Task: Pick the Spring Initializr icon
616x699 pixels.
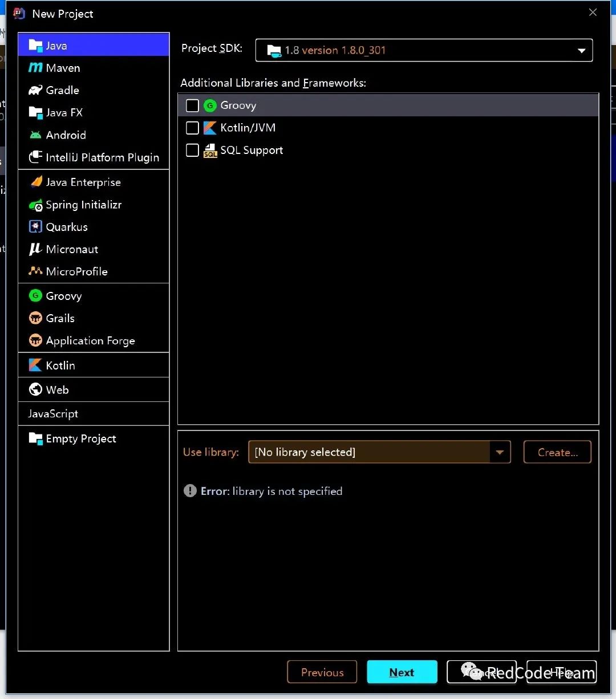Action: (x=35, y=205)
